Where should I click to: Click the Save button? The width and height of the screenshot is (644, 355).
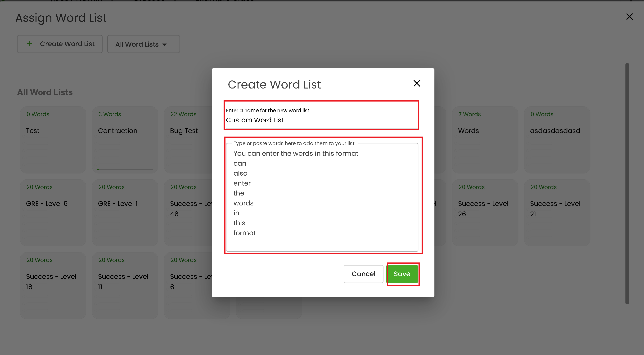(402, 274)
